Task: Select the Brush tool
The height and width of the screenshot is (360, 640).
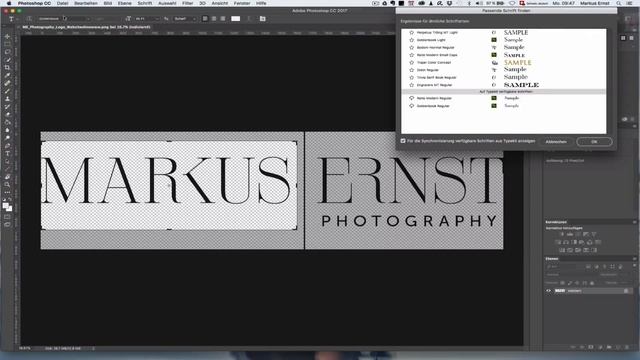Action: (7, 91)
